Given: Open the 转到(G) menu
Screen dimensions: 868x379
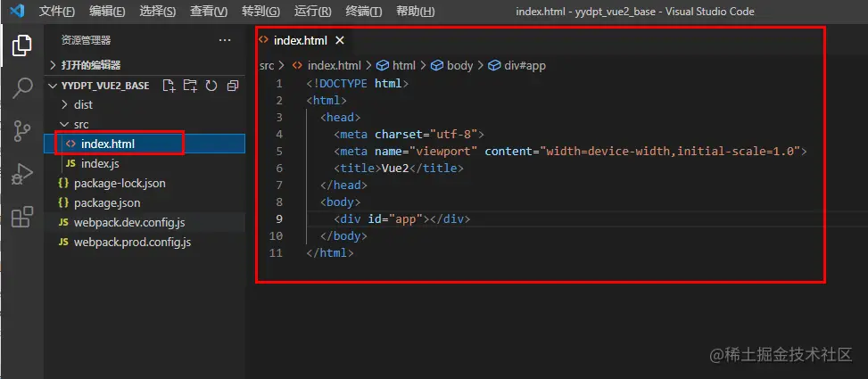Looking at the screenshot, I should (x=260, y=11).
